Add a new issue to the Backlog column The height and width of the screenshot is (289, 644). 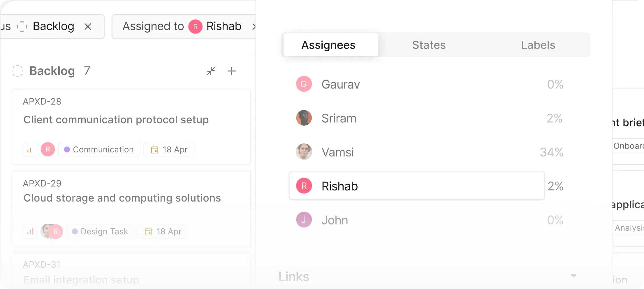(232, 71)
